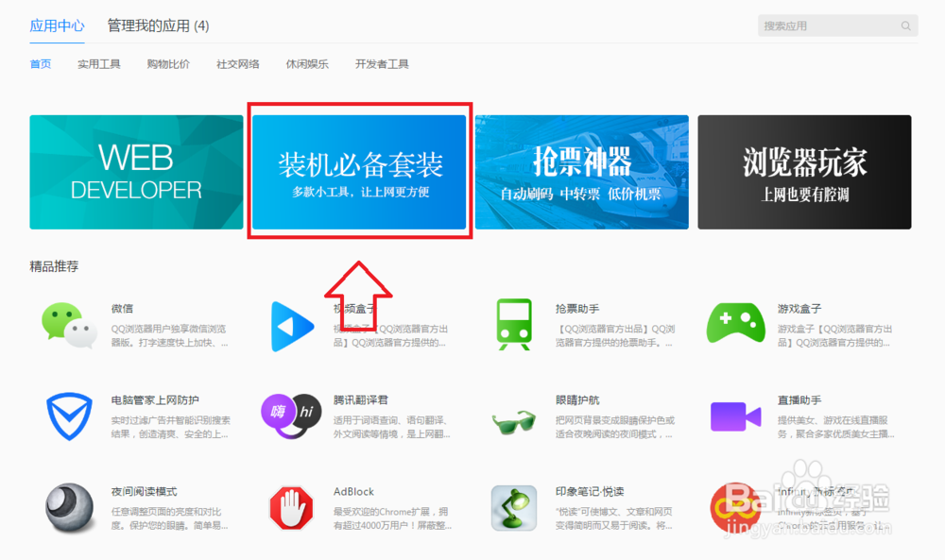Click the 夜间阅读模式 night mode icon
The width and height of the screenshot is (945, 560).
point(67,507)
